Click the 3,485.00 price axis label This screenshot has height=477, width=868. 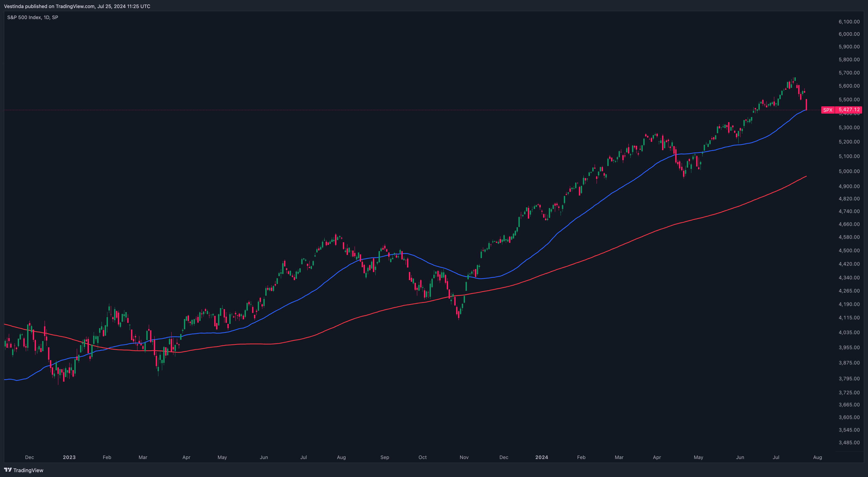(849, 442)
